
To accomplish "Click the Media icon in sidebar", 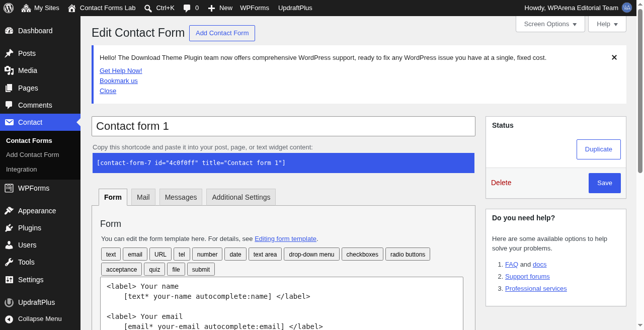I will (9, 70).
